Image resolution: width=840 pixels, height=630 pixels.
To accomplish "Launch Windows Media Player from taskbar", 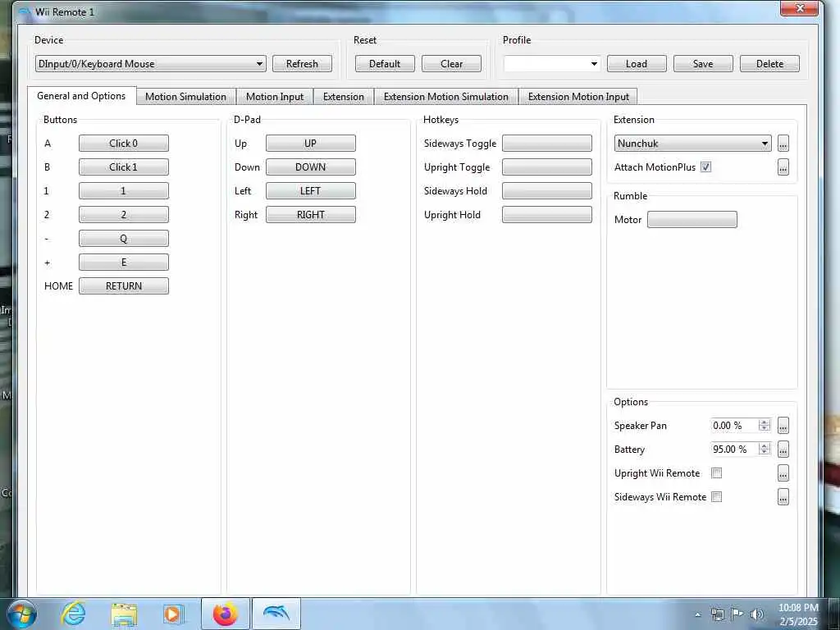I will point(172,614).
